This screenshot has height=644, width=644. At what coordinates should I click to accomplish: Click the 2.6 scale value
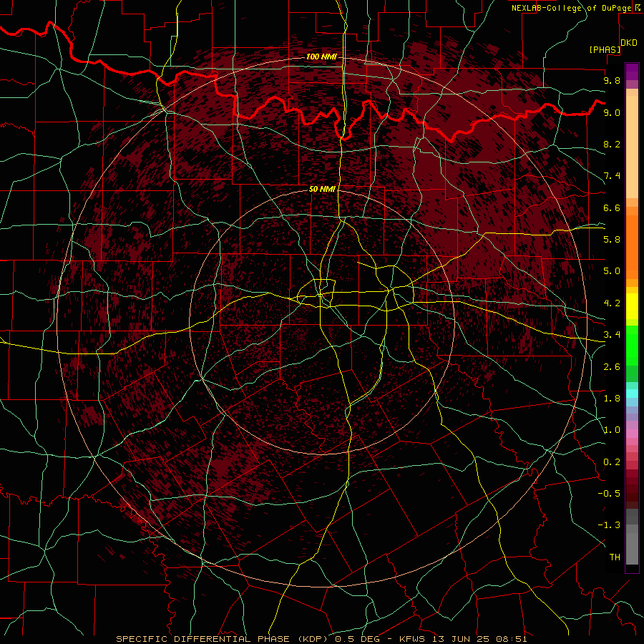coord(612,367)
